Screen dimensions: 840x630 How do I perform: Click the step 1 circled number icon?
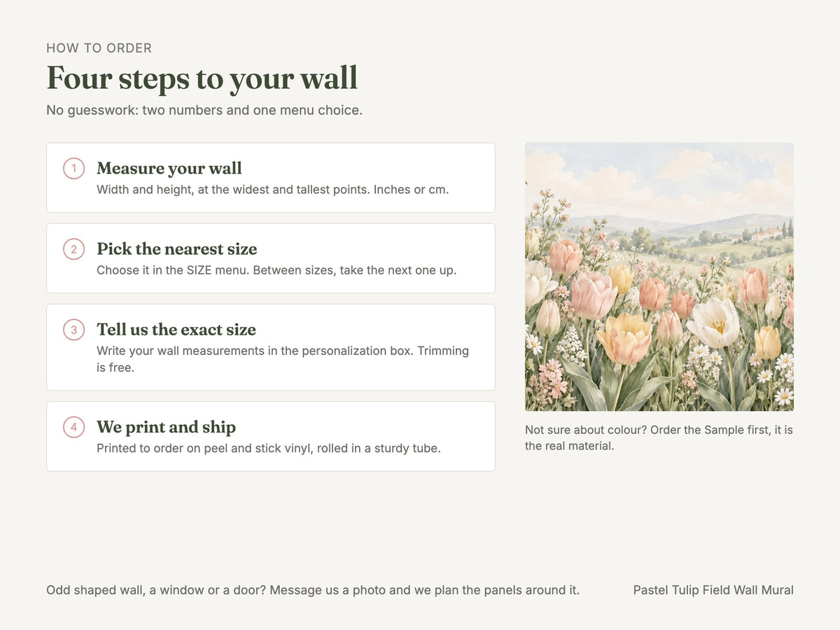[x=73, y=169]
